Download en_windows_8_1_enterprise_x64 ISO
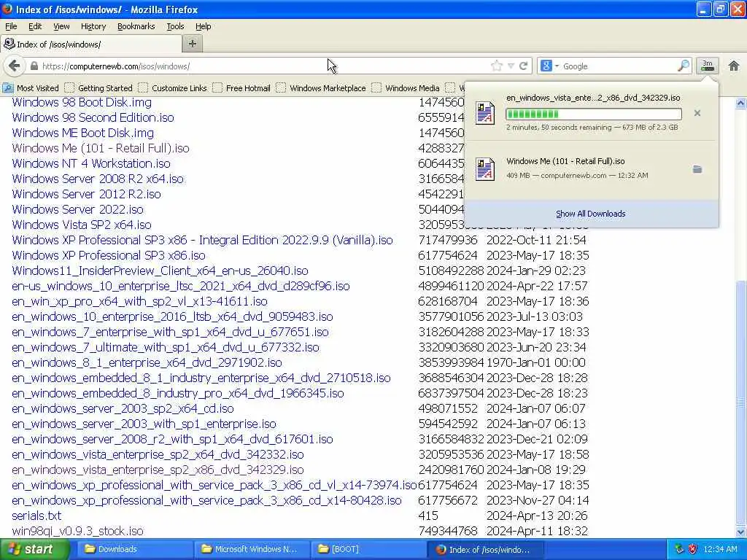This screenshot has height=560, width=747. (x=147, y=362)
